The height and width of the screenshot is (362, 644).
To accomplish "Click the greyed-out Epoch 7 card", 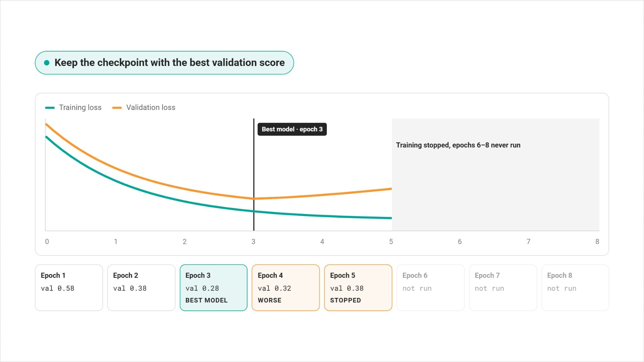I will tap(503, 288).
